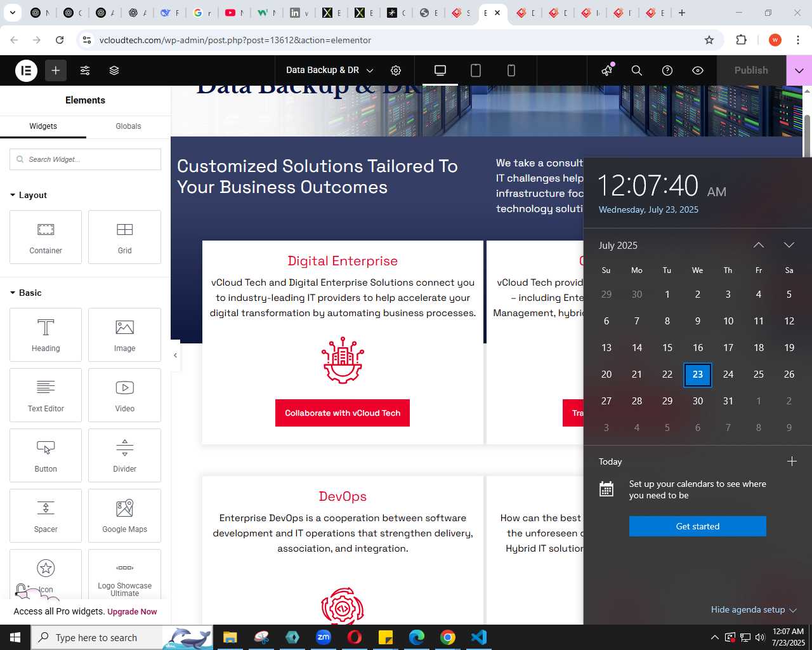Screen dimensions: 812x650
Task: Click the DevOps heading
Action: click(343, 496)
